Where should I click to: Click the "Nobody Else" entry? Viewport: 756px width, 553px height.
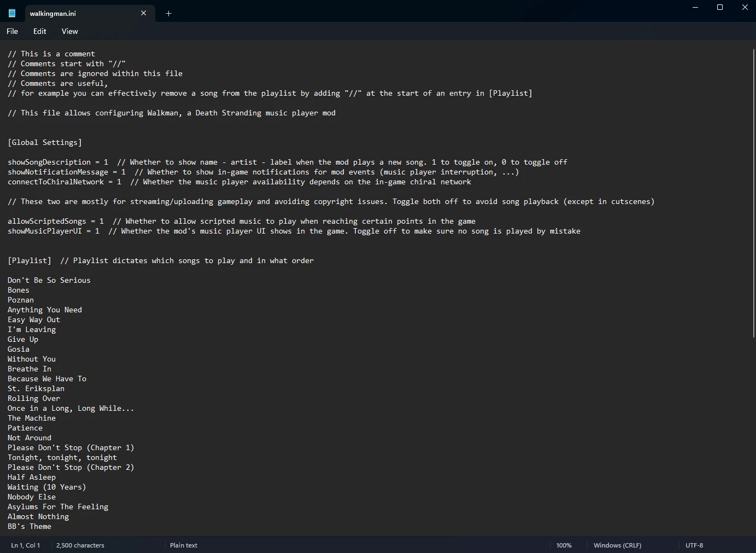click(x=32, y=497)
